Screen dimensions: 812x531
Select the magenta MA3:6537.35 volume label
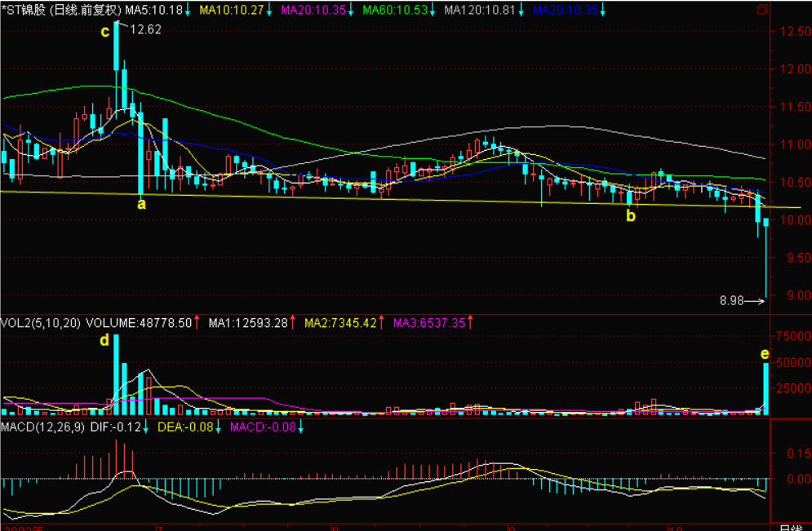point(429,323)
